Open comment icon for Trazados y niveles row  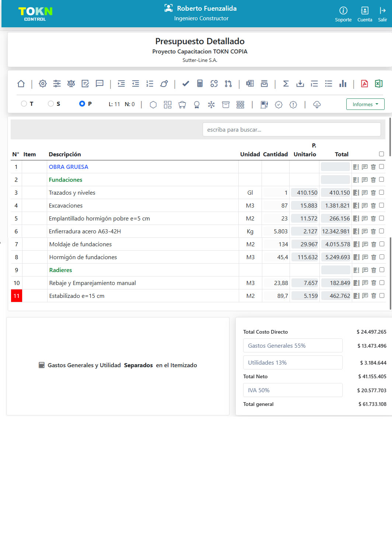tap(365, 193)
